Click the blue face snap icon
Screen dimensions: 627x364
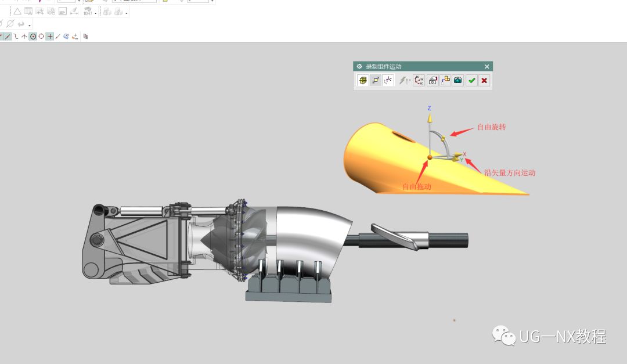[x=66, y=37]
